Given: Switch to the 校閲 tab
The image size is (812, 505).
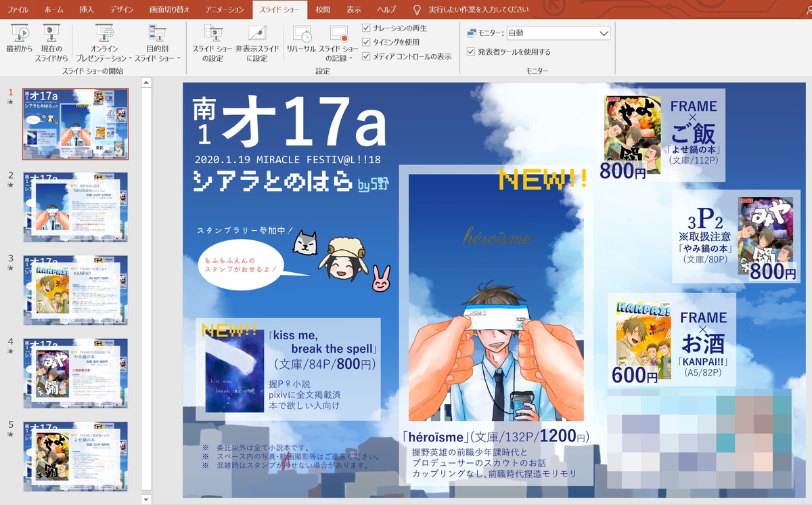Looking at the screenshot, I should click(323, 9).
